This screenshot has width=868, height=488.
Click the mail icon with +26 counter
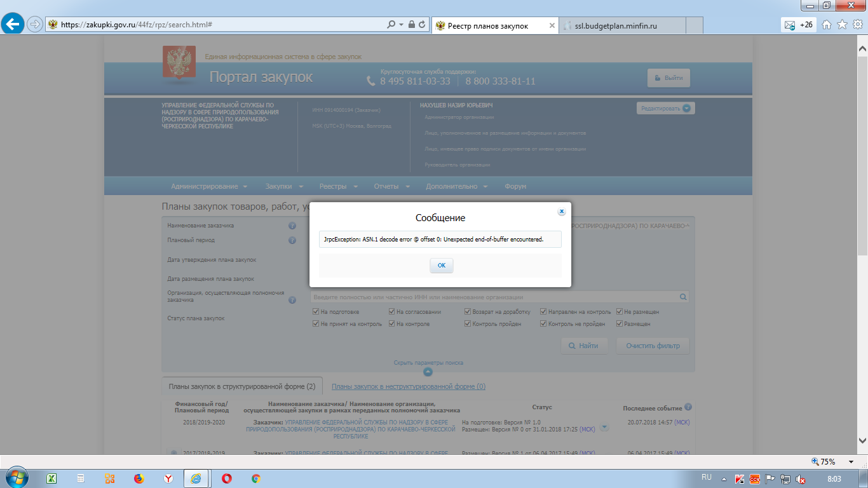point(799,25)
